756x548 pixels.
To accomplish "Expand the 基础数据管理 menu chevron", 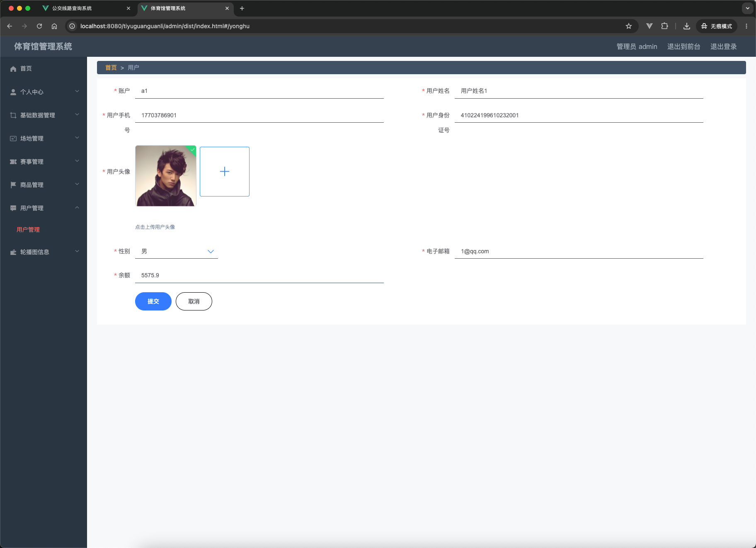I will pyautogui.click(x=77, y=115).
